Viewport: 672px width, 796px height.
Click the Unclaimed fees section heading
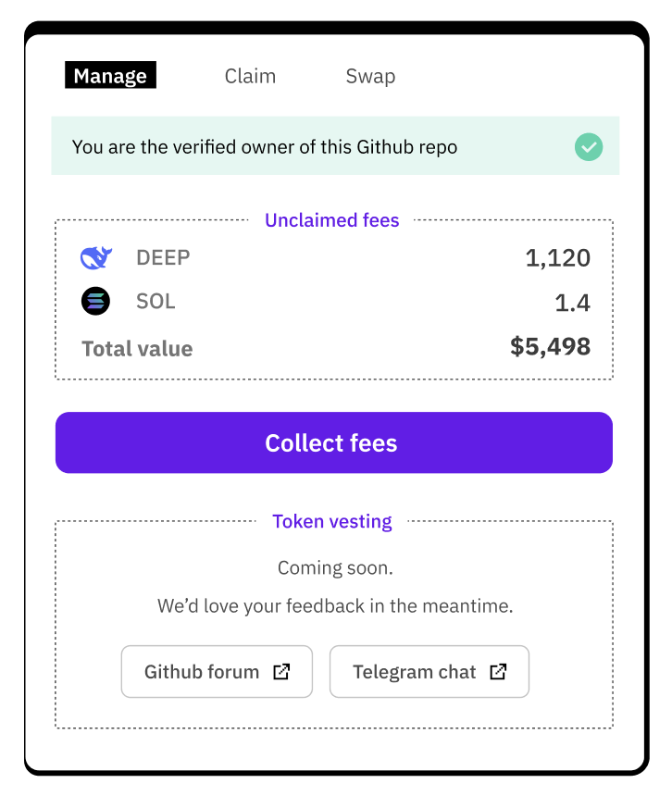click(x=332, y=220)
